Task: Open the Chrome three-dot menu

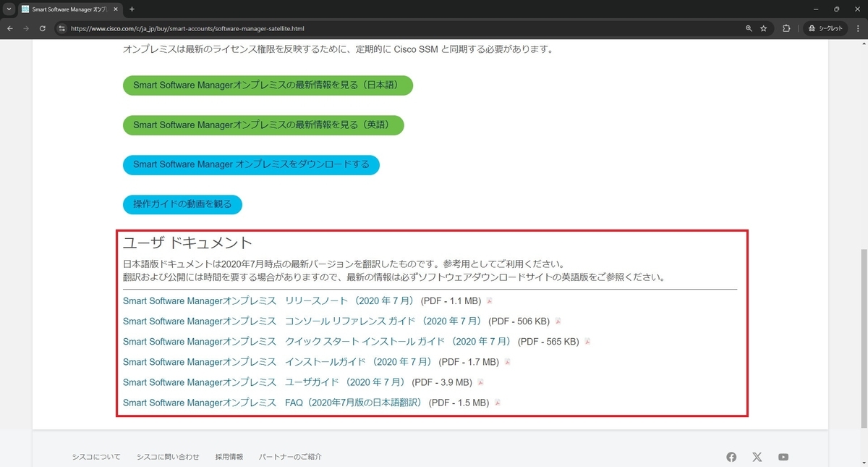Action: [x=858, y=30]
